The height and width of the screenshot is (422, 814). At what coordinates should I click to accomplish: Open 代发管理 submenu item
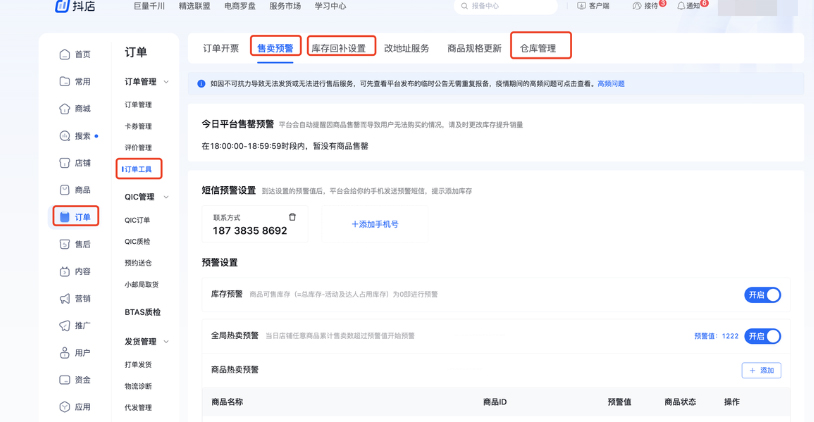click(138, 407)
